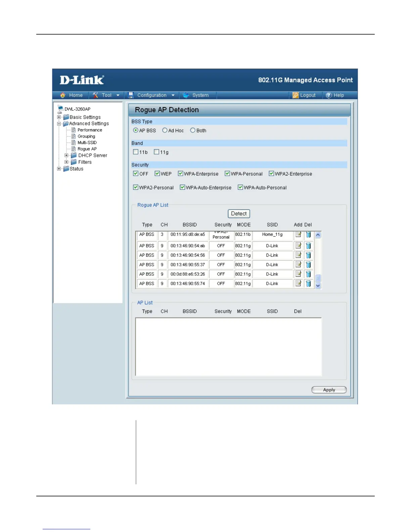Viewport: 411px width, 532px height.
Task: Collapse the Advanced Settings tree node
Action: pos(59,124)
